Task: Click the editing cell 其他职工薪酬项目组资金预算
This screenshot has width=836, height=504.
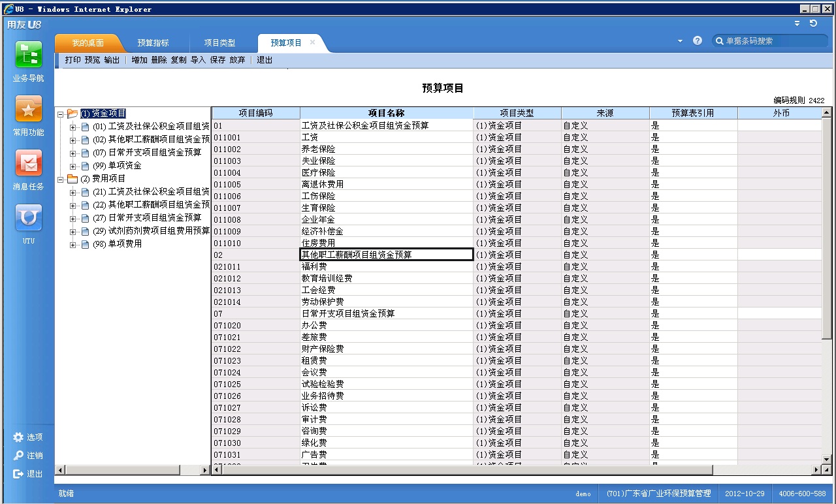Action: (387, 255)
